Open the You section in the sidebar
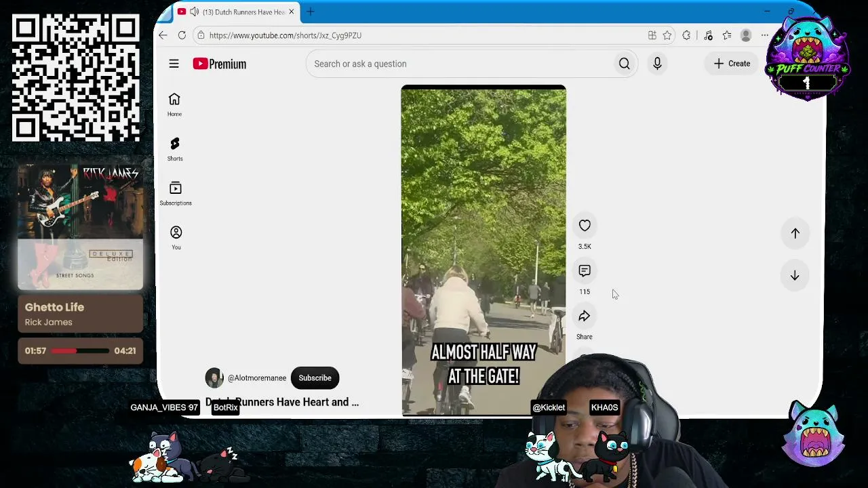868x488 pixels. (x=176, y=238)
